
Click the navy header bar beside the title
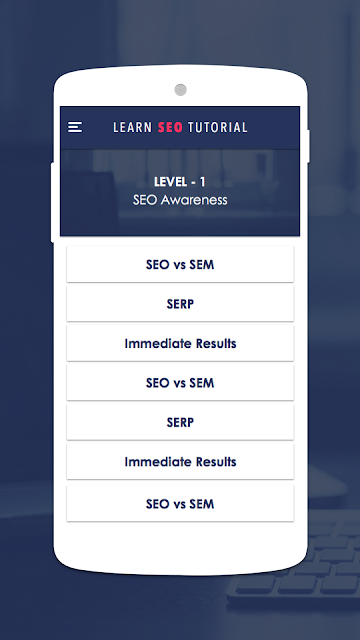coord(273,127)
